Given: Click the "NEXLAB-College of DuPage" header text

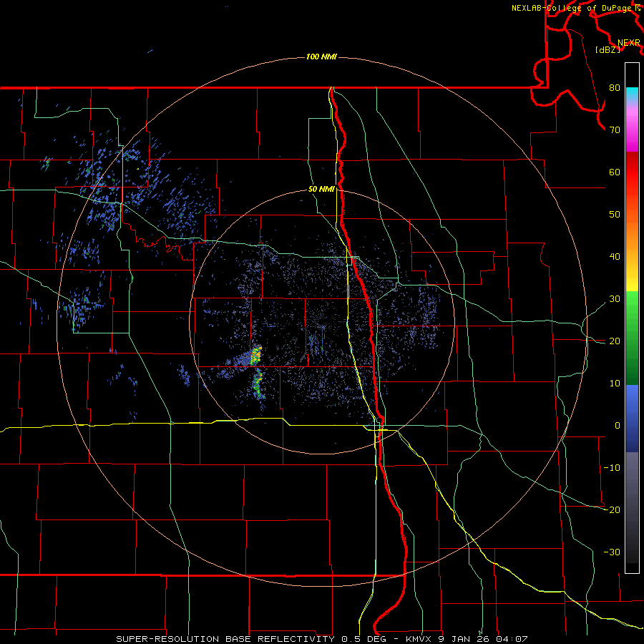Looking at the screenshot, I should tap(571, 8).
